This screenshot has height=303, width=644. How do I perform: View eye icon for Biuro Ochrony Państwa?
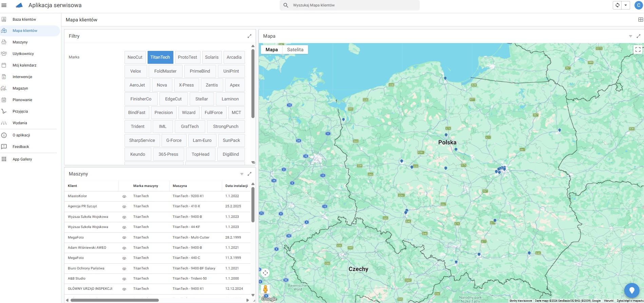[124, 269]
